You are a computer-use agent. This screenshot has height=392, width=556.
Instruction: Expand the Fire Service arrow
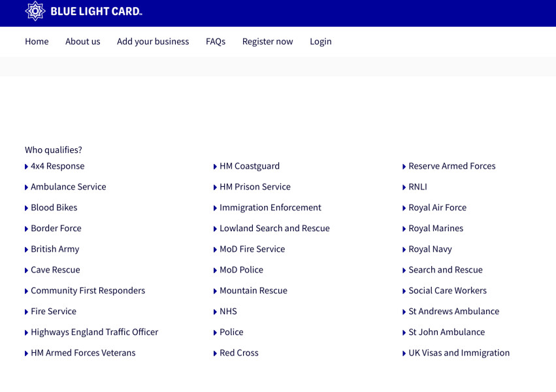tap(26, 312)
